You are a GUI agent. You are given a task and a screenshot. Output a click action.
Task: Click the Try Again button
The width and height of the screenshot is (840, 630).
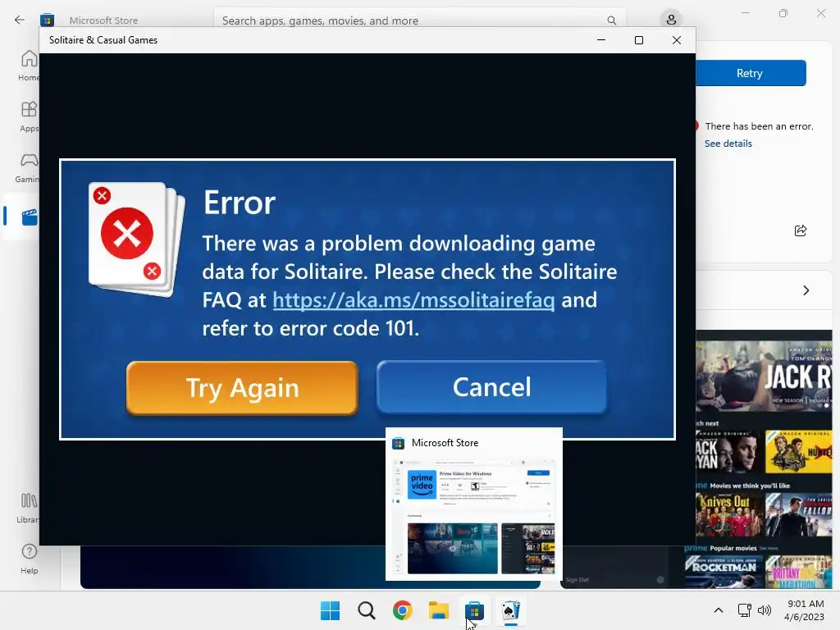242,387
